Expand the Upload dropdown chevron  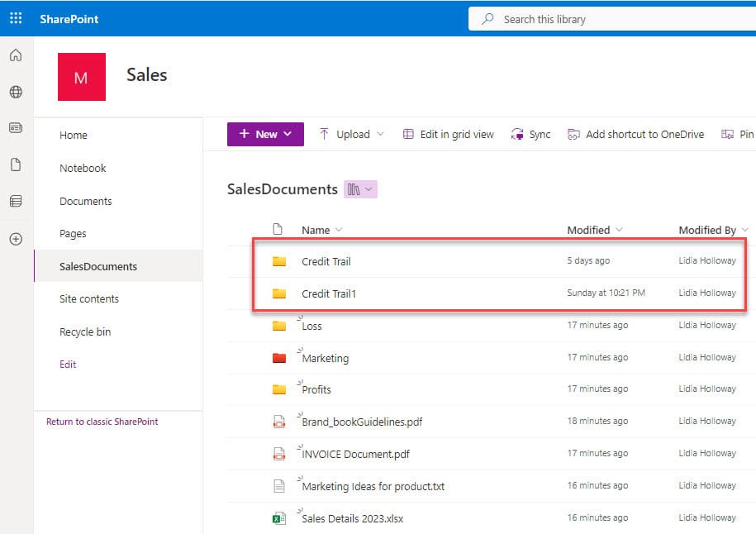(380, 134)
